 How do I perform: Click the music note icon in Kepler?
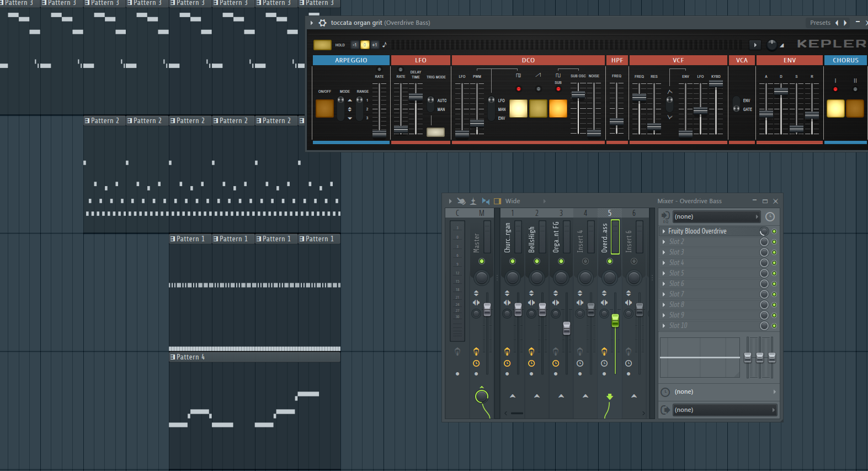click(x=385, y=45)
